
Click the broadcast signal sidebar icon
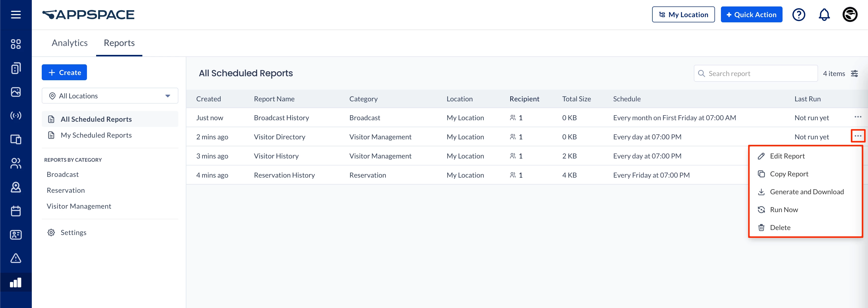pos(16,115)
